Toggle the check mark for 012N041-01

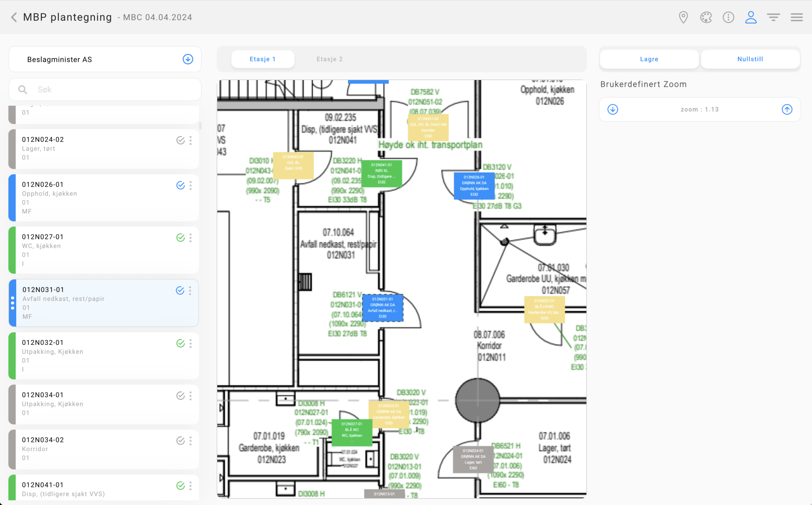[180, 486]
